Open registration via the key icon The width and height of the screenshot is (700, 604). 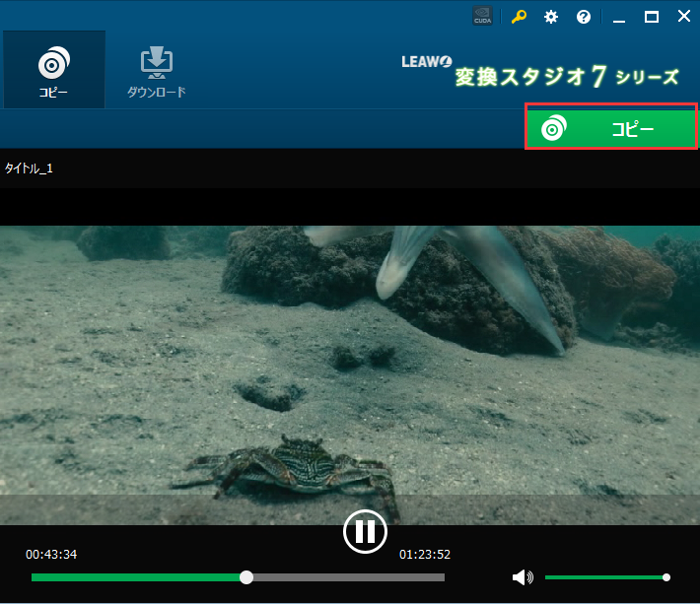coord(519,17)
